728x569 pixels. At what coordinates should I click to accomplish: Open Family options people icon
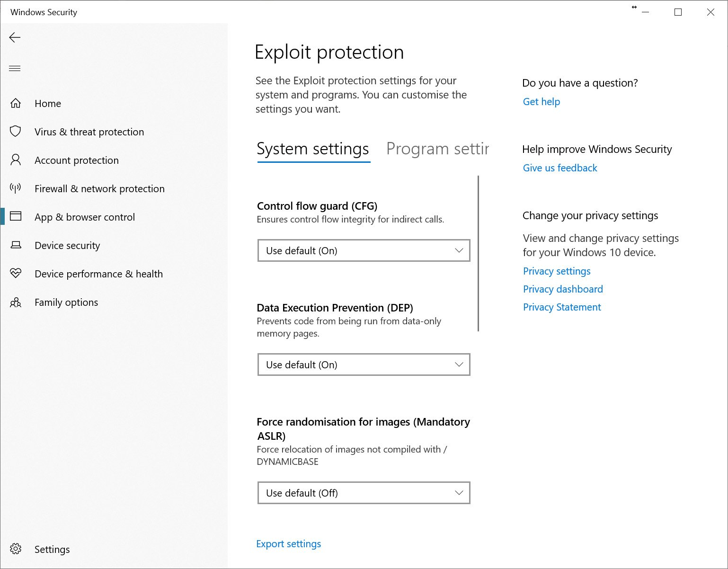[x=16, y=302]
